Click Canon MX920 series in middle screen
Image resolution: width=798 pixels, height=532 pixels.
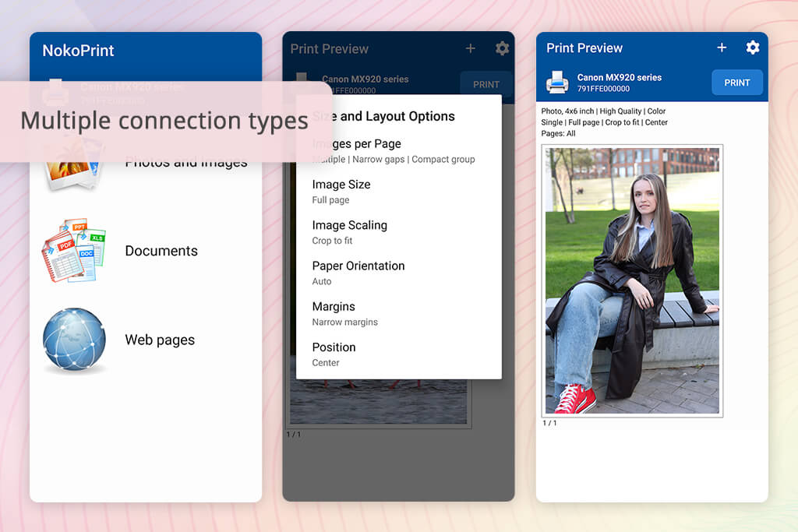point(365,79)
